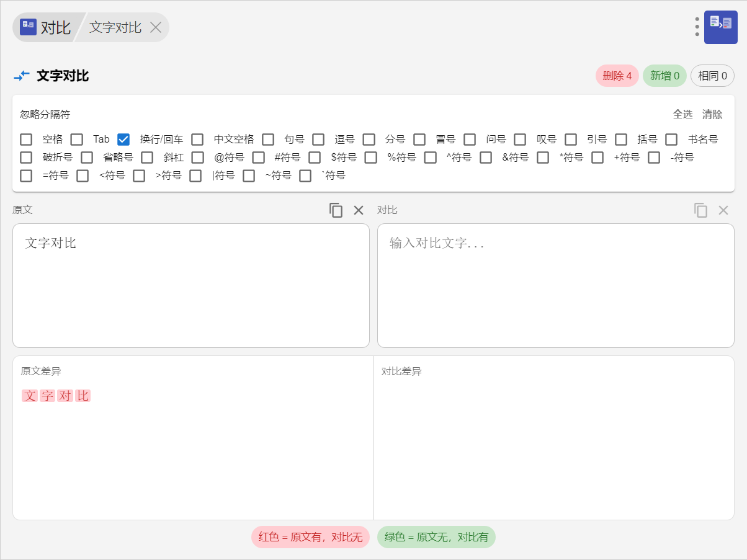Clear the 对比 panel with X icon
Image resolution: width=747 pixels, height=560 pixels.
[723, 210]
